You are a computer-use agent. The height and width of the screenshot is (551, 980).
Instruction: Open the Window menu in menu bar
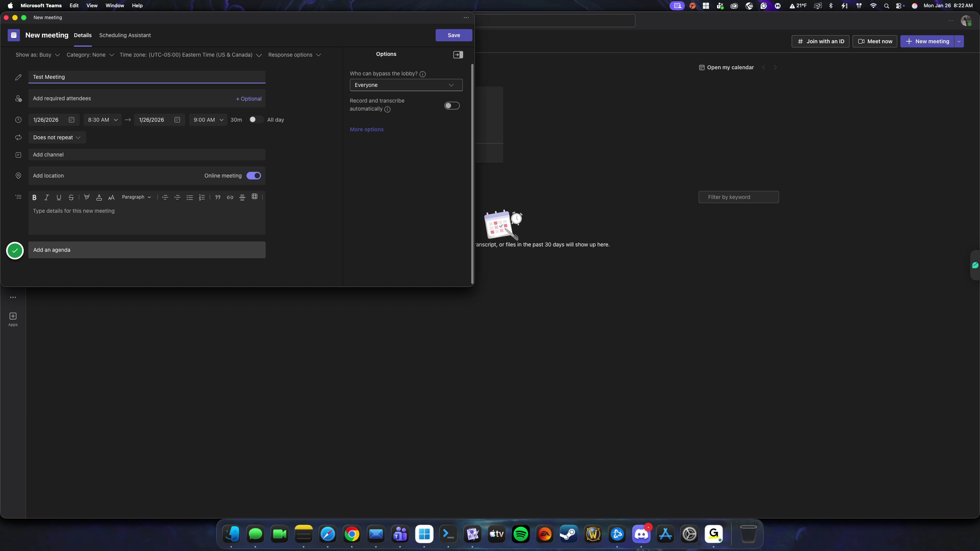pyautogui.click(x=115, y=5)
